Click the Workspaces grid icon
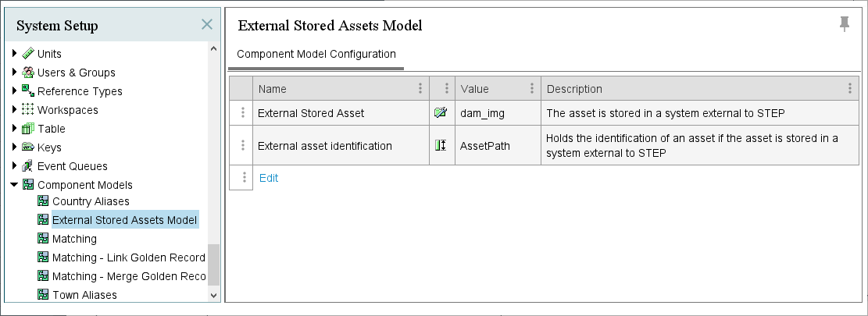 point(27,109)
